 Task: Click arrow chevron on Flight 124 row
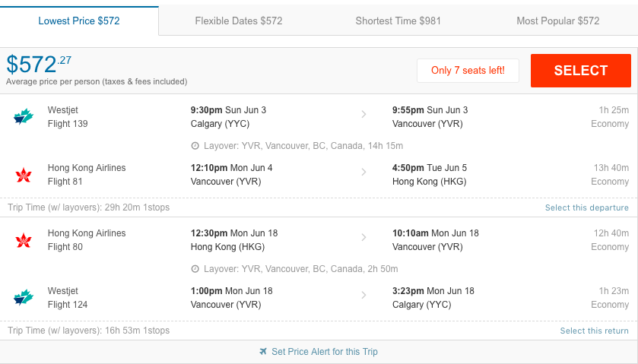(x=363, y=296)
